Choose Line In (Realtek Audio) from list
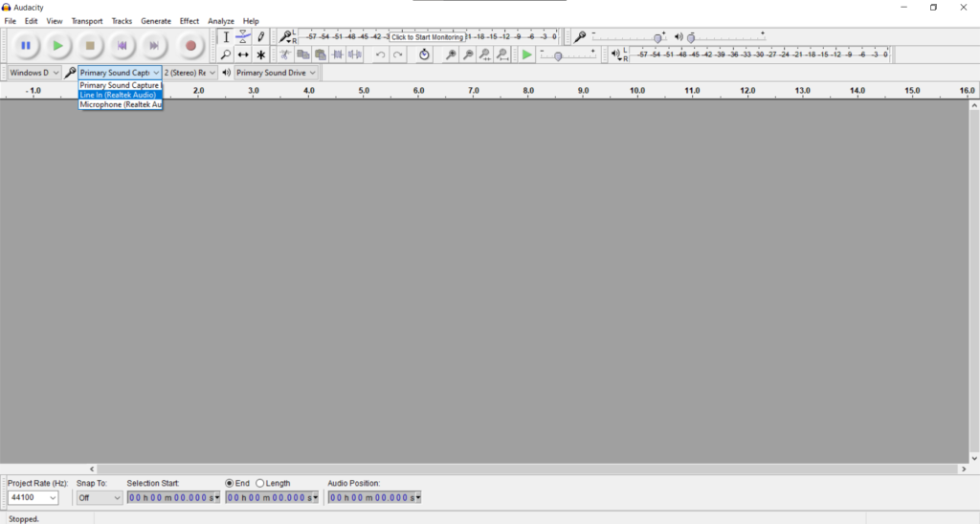The image size is (980, 524). (119, 95)
